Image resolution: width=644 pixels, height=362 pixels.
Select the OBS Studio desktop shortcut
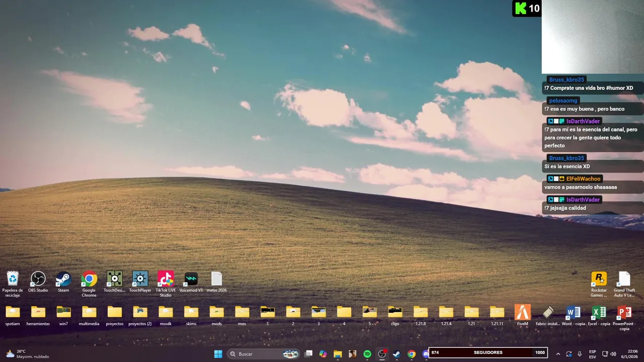[38, 282]
